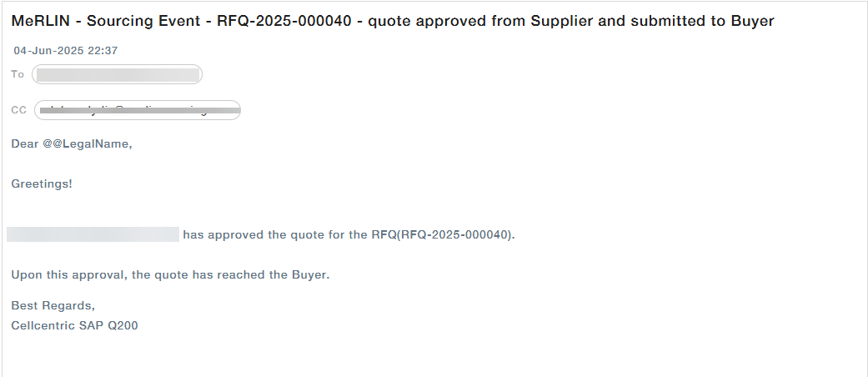The image size is (868, 377).
Task: Click the 04-Jun-2025 22:37 timestamp
Action: pyautogui.click(x=66, y=51)
